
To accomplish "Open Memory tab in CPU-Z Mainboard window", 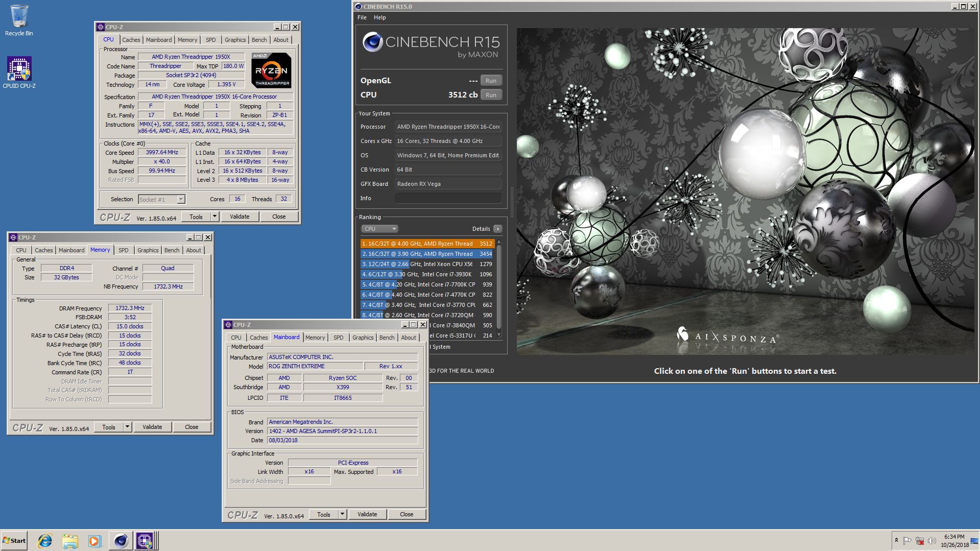I will pos(315,338).
